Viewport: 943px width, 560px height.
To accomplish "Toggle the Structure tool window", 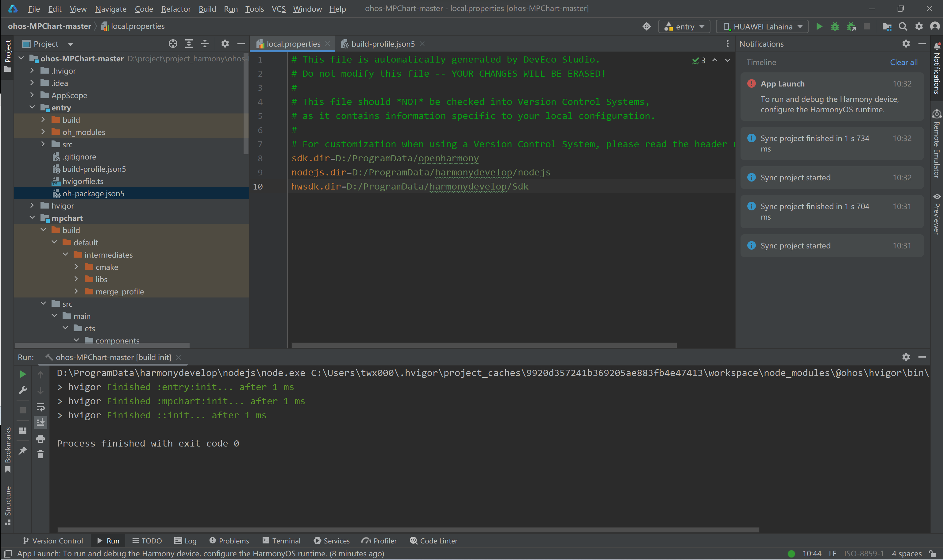I will 8,506.
